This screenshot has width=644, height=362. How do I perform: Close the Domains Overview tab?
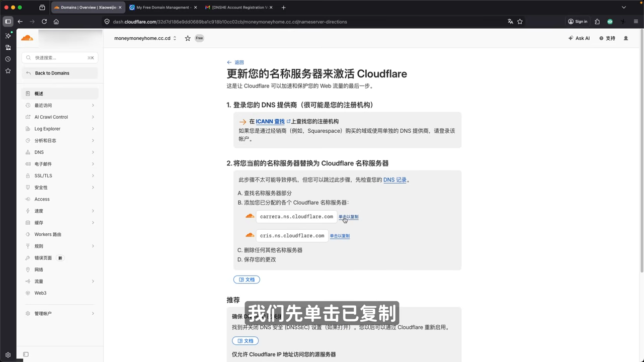click(120, 8)
